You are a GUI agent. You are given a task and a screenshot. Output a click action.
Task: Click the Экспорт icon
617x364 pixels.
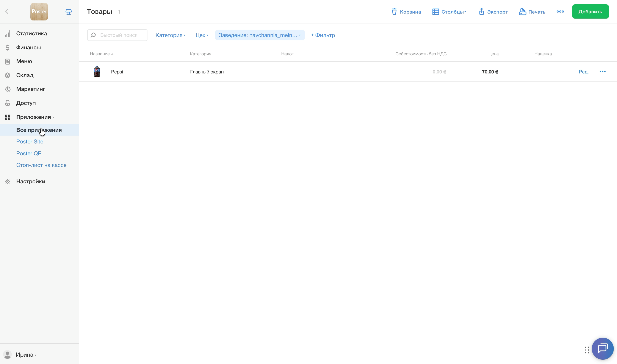tap(481, 12)
